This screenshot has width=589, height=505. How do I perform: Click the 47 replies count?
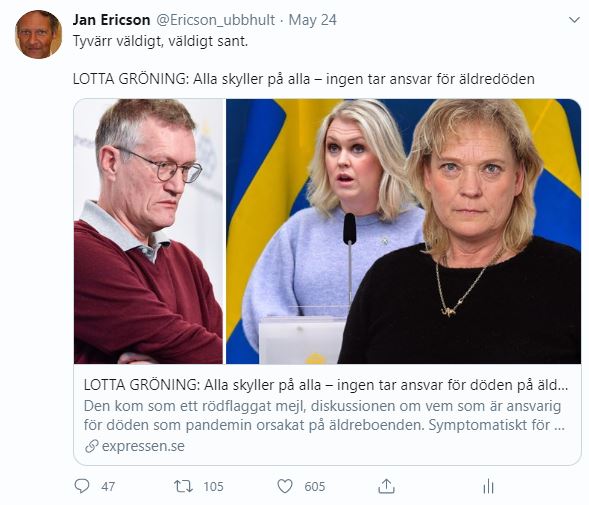(108, 487)
